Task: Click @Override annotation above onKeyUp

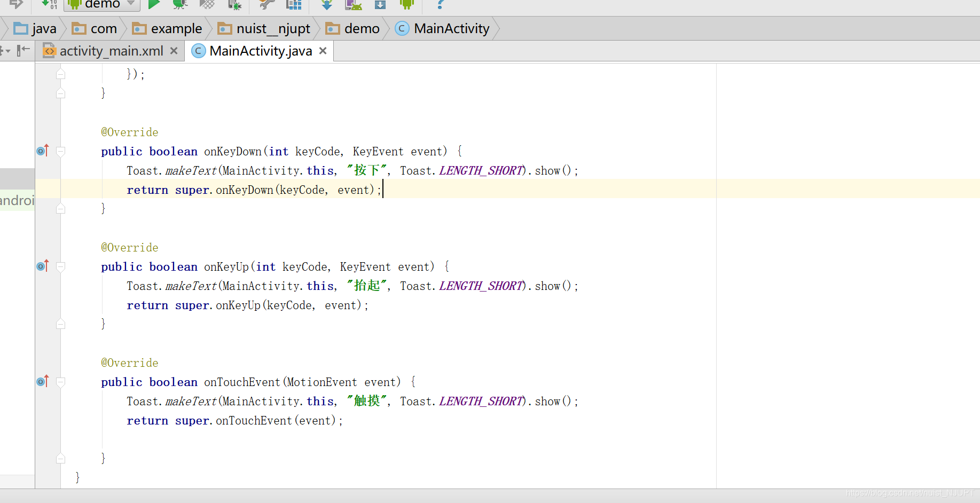Action: point(130,248)
